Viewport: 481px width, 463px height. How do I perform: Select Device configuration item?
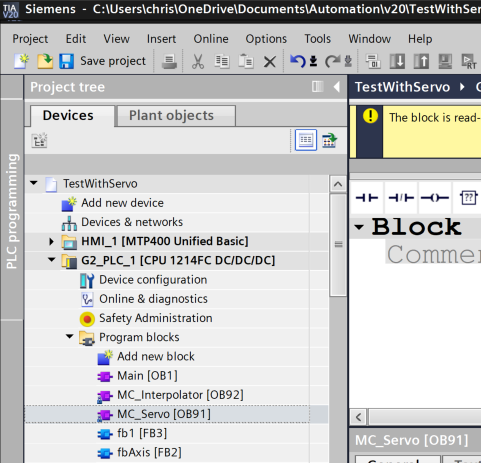[153, 280]
